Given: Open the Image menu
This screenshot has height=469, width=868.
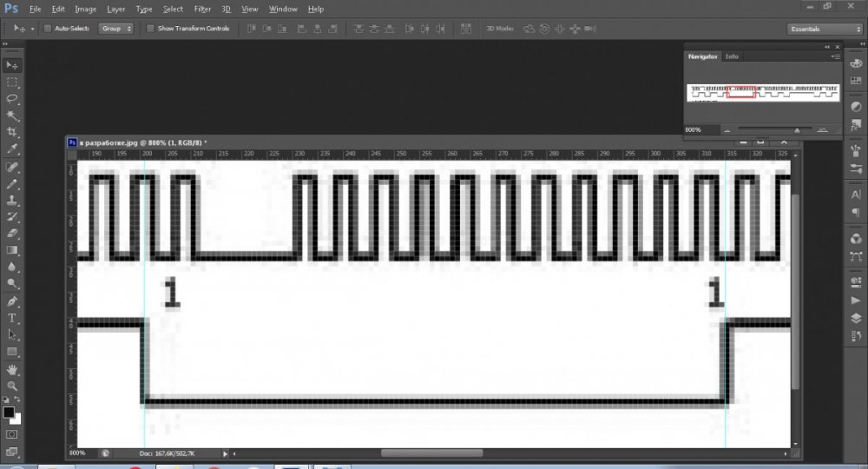Looking at the screenshot, I should click(x=85, y=9).
